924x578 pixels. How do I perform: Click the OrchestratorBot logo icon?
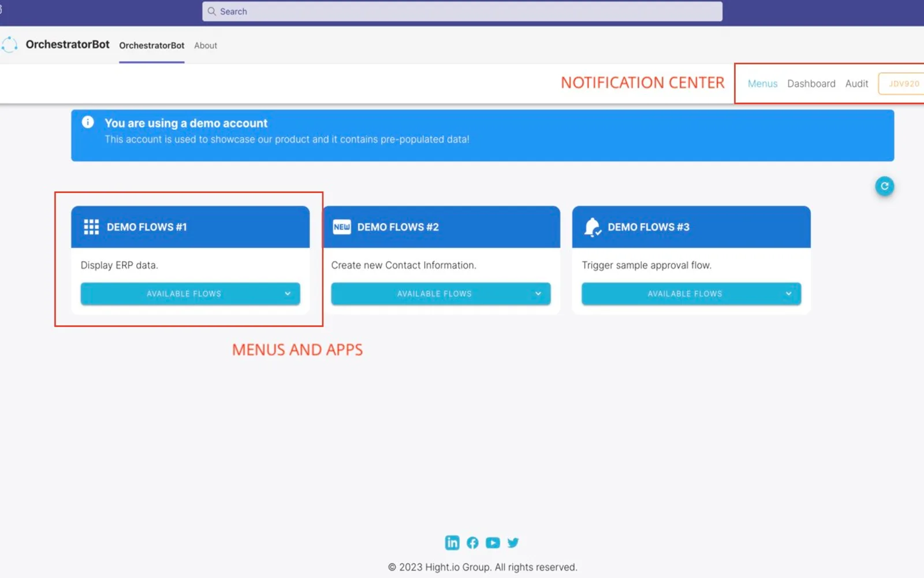[9, 45]
